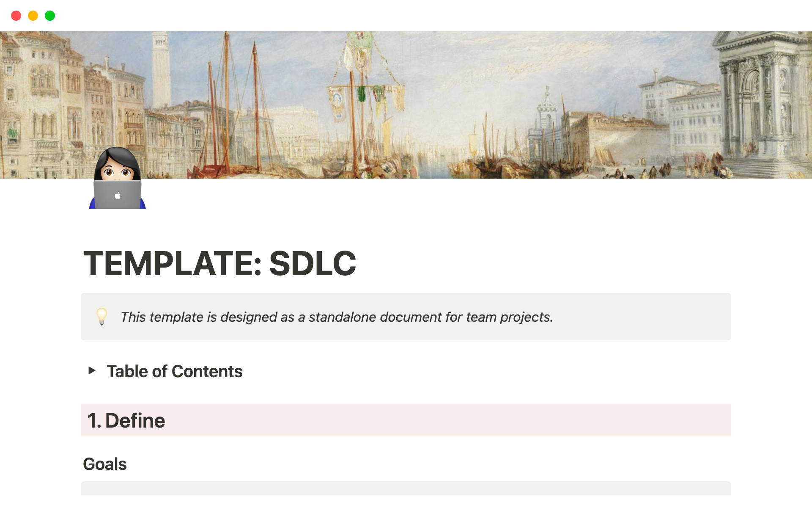Click the italic standalone document callout text
Screen dimensions: 812x508
coord(337,317)
